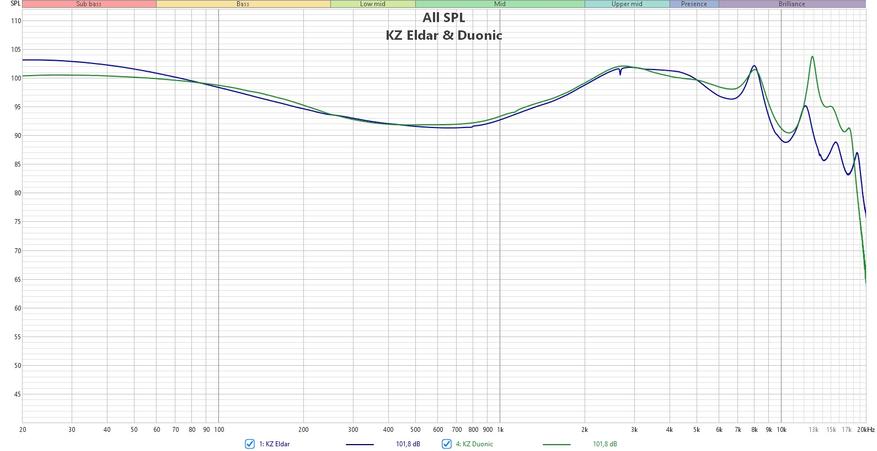This screenshot has height=451, width=877.
Task: Click the '4: KZ Duonic' legend label
Action: pyautogui.click(x=475, y=444)
